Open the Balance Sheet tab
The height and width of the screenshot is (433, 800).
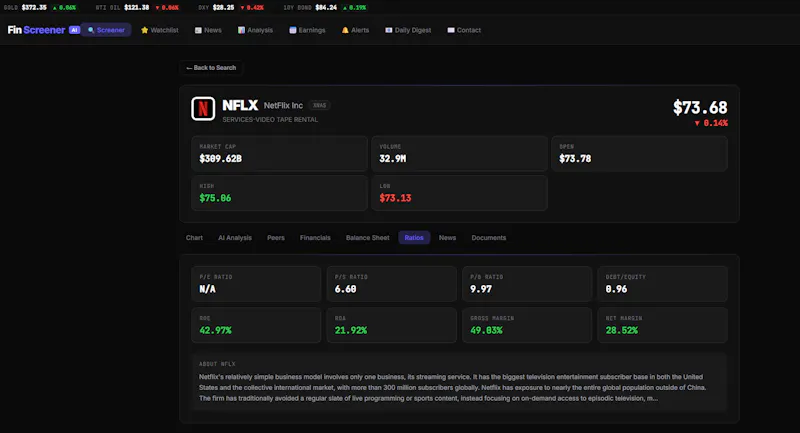[x=367, y=238]
